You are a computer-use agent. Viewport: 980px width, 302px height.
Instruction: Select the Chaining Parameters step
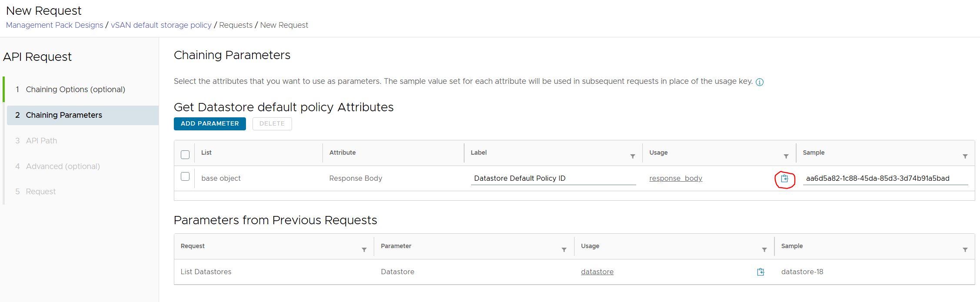click(64, 115)
